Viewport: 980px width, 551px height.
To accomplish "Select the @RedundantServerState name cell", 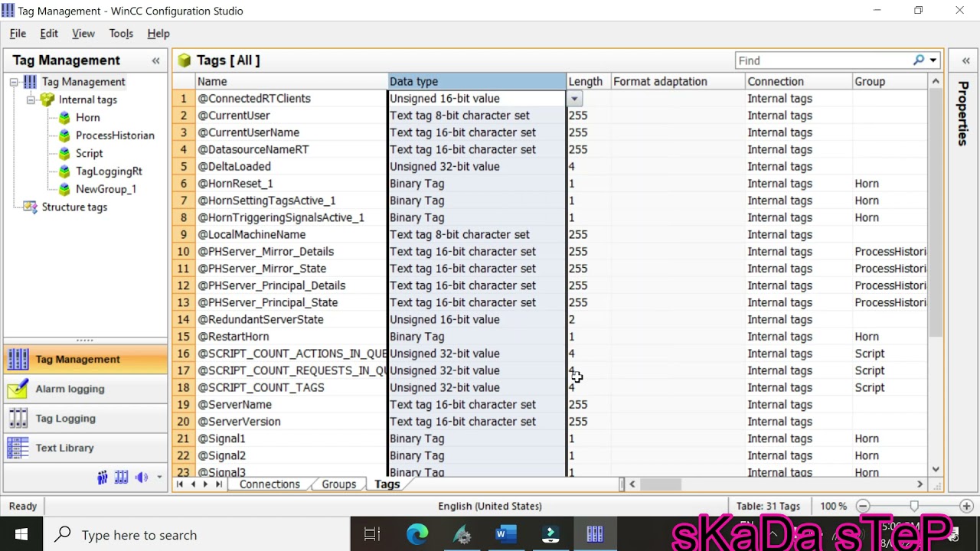I will (x=292, y=320).
